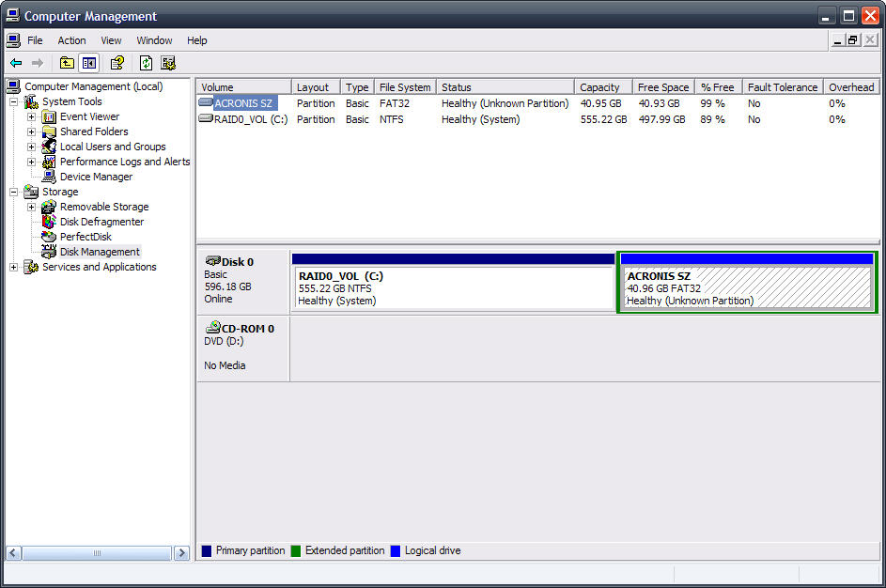
Task: Open the Action menu
Action: pos(71,40)
